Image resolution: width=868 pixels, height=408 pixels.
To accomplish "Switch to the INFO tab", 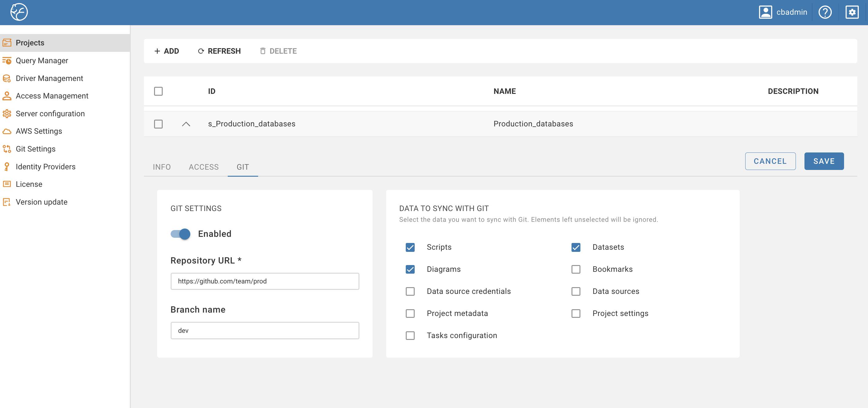I will (x=162, y=167).
